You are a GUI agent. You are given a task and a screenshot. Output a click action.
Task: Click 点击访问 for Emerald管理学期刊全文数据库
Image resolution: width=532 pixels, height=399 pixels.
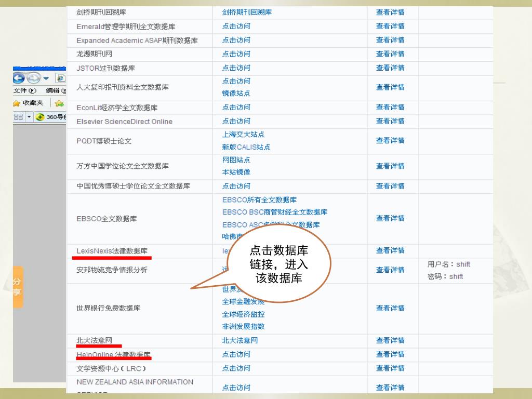236,26
